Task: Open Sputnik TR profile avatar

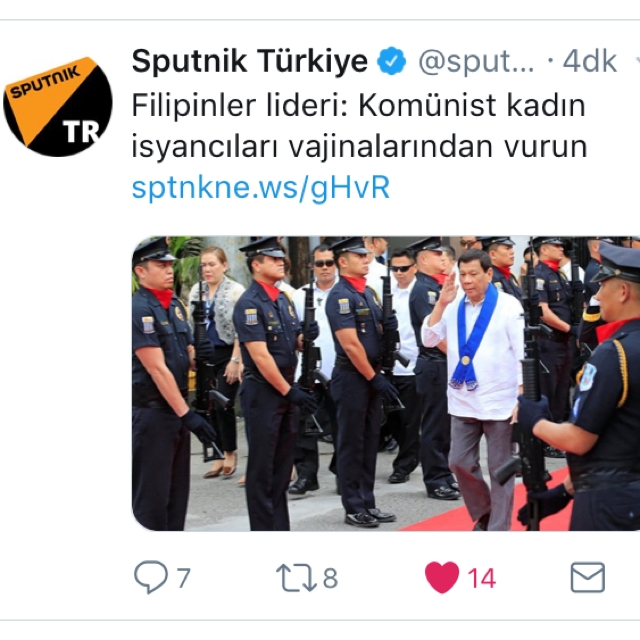Action: [x=58, y=107]
